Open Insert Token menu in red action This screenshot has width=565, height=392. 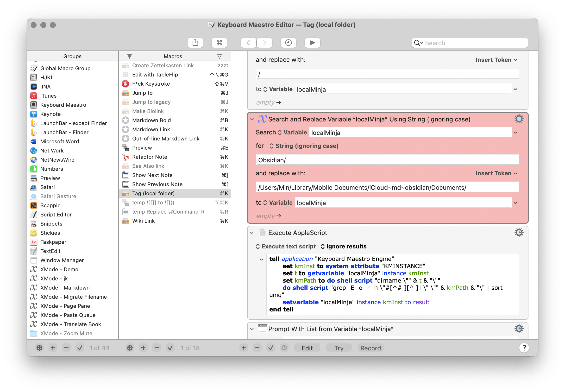496,173
